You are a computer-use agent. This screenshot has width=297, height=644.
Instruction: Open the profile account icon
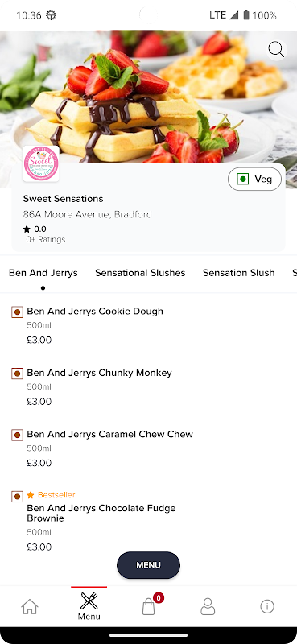pyautogui.click(x=208, y=606)
